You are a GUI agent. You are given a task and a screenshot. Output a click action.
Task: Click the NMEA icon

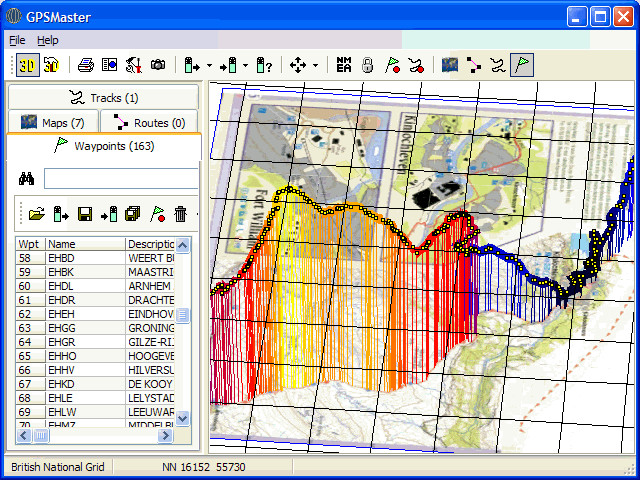(344, 65)
